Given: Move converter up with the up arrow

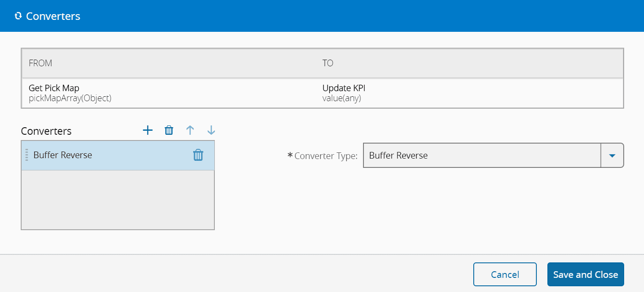Looking at the screenshot, I should pos(190,130).
